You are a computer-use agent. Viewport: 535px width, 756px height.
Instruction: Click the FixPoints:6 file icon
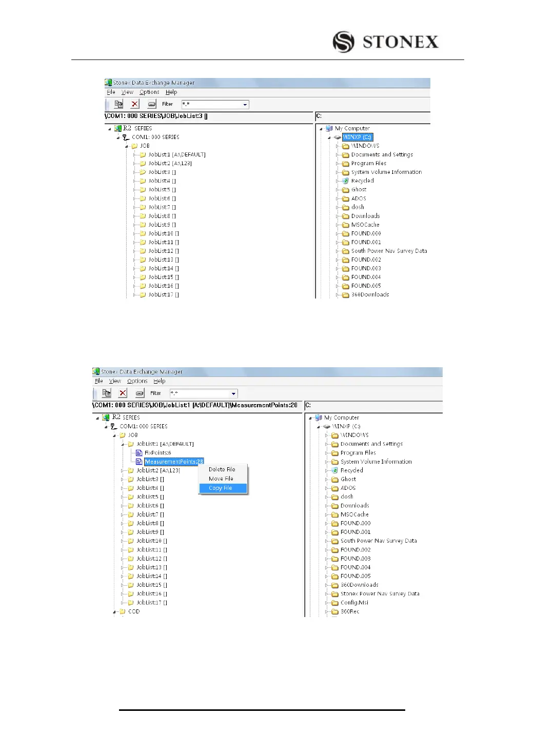(139, 453)
